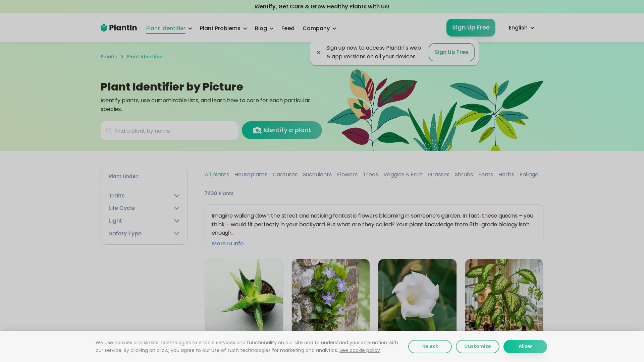Expand the Traits filter chevron
The image size is (644, 362).
177,196
